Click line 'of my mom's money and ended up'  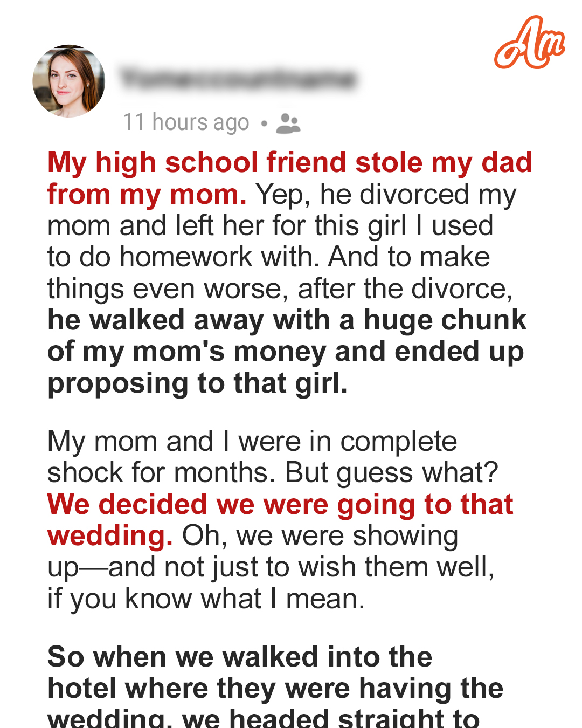(286, 352)
